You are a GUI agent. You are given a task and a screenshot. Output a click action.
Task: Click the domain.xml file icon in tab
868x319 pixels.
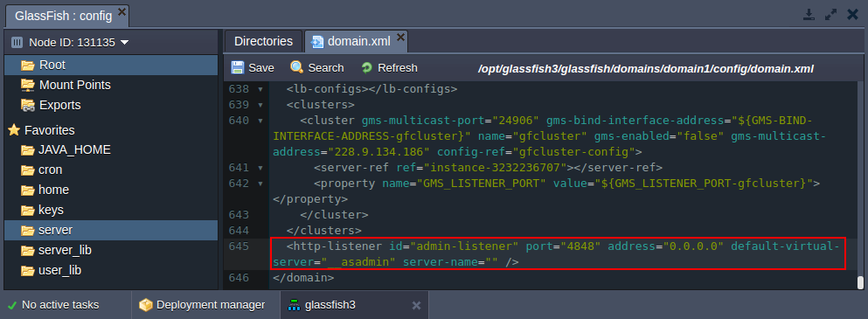318,42
